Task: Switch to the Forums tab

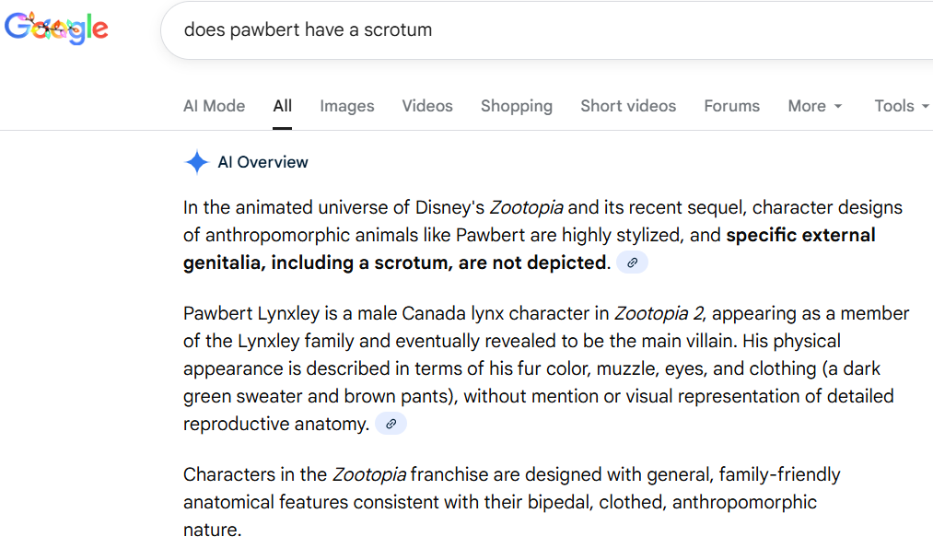Action: pyautogui.click(x=732, y=106)
